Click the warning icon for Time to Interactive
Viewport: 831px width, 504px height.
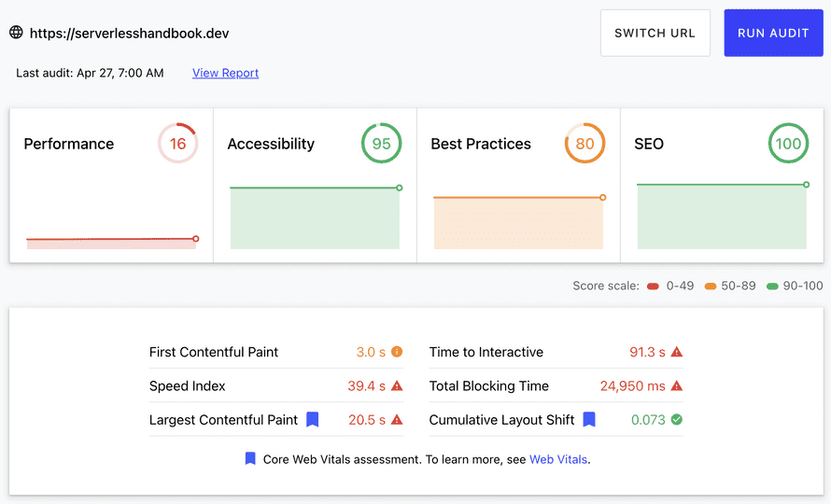677,352
